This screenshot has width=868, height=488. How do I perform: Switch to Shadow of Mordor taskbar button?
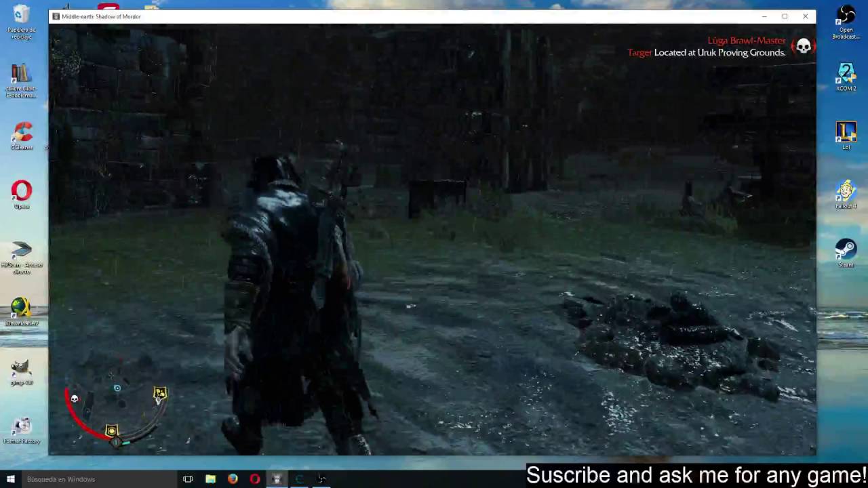click(x=277, y=479)
